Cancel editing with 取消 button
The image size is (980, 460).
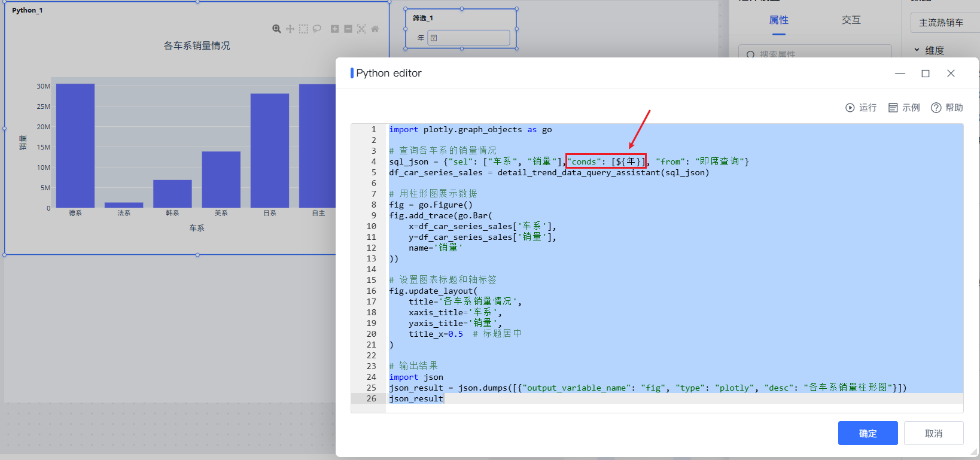point(933,433)
